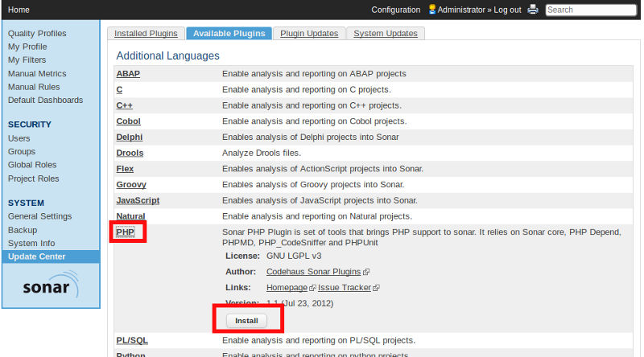
Task: Expand the JavaScript plugin entry
Action: 138,200
